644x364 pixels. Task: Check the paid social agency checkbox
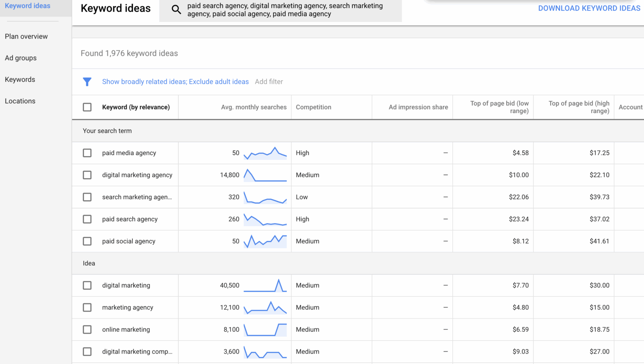87,241
